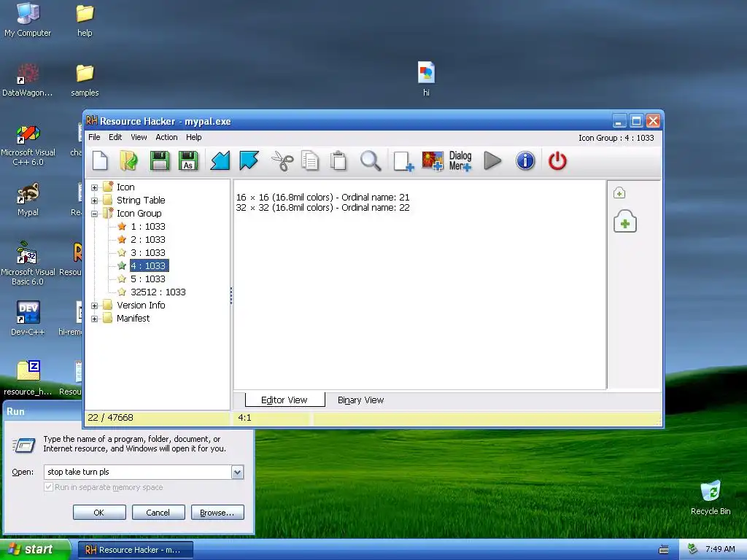Select Icon Group item 32512 : 1033

(x=158, y=292)
